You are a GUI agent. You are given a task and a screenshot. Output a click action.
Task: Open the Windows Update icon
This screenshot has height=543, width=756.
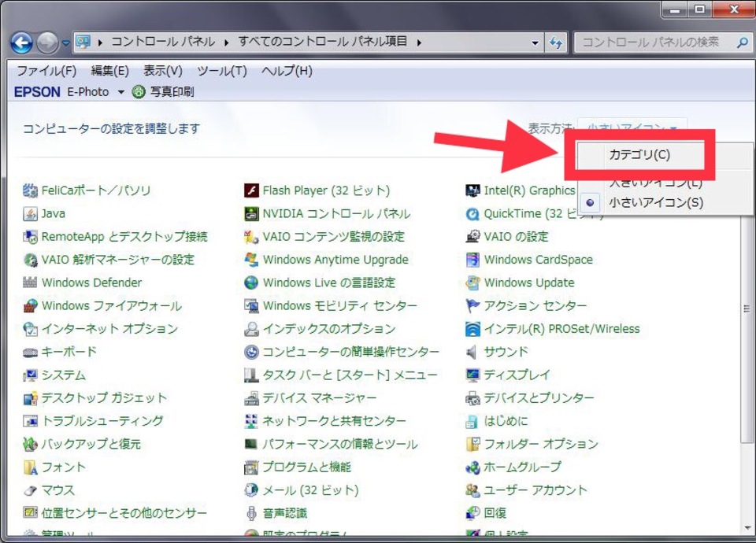pos(472,283)
